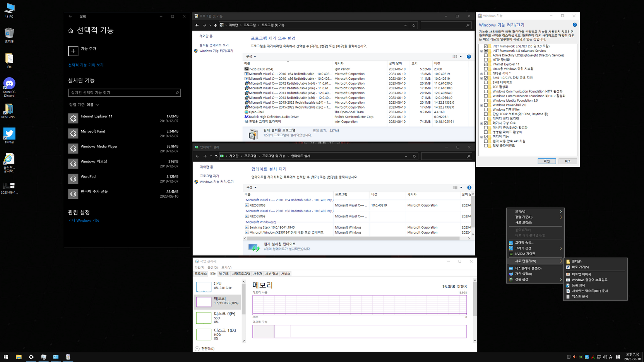Open the 내 PC desktop icon
The height and width of the screenshot is (362, 644).
[x=9, y=10]
